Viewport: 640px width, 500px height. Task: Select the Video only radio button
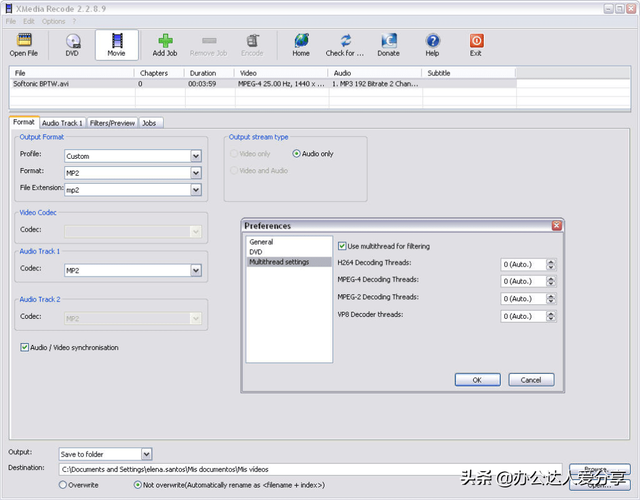[x=234, y=153]
